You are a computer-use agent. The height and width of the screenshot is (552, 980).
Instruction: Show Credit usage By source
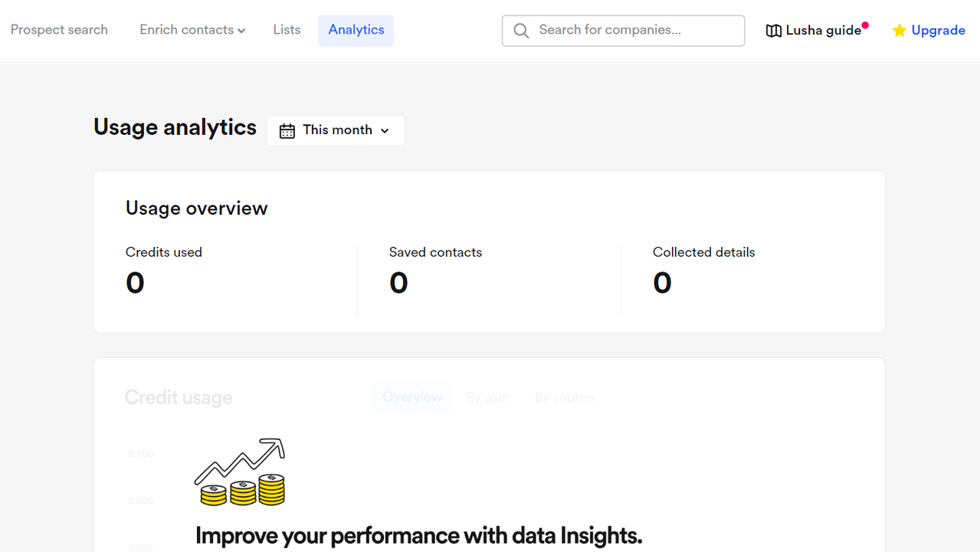564,398
